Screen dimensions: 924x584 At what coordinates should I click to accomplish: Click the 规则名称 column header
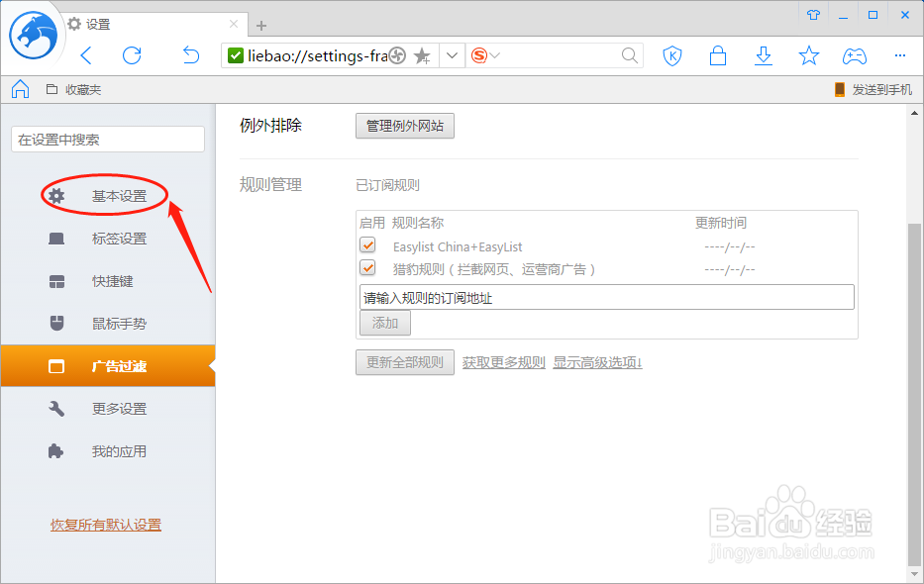pos(418,223)
